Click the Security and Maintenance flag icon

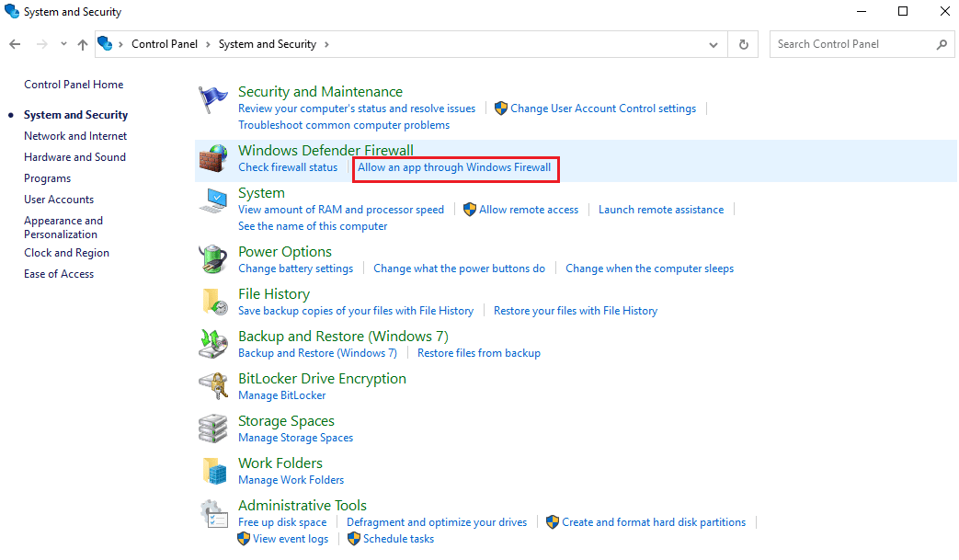point(212,99)
